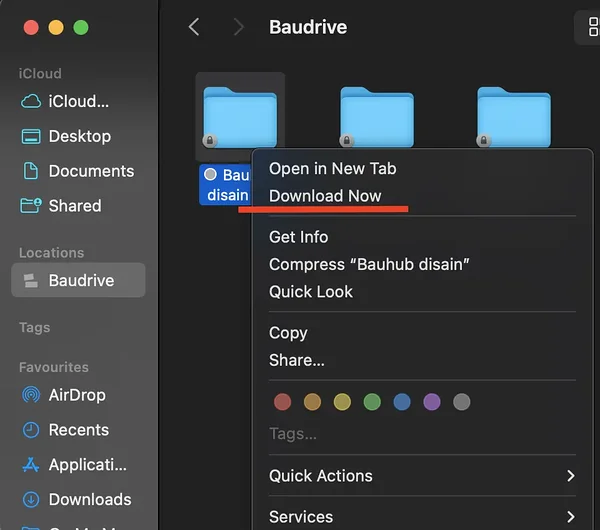The image size is (600, 530).
Task: Open Downloads from Favourites list
Action: tap(89, 499)
